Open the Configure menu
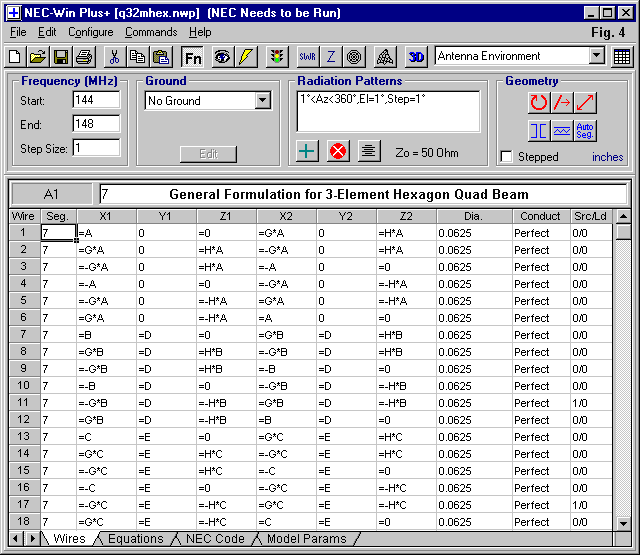This screenshot has height=555, width=640. tap(90, 32)
